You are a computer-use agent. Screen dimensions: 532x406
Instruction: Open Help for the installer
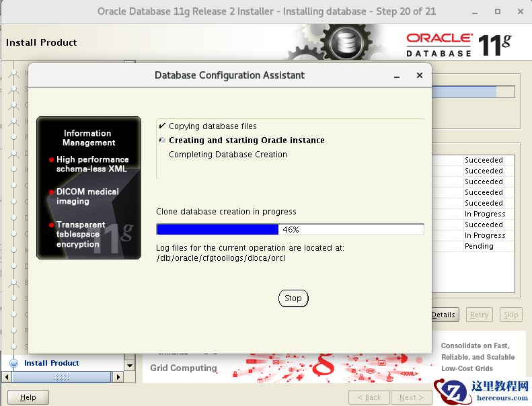pos(28,397)
